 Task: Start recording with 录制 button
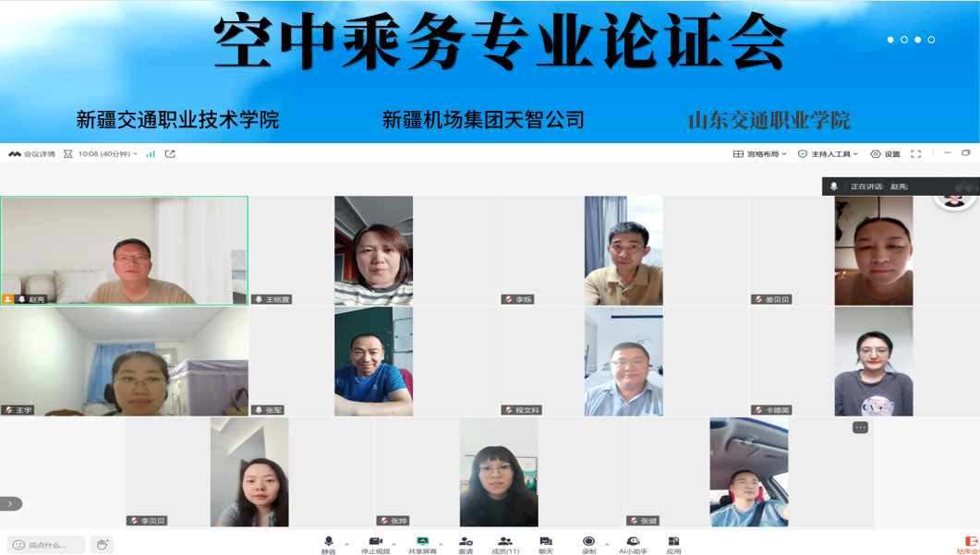(x=588, y=544)
